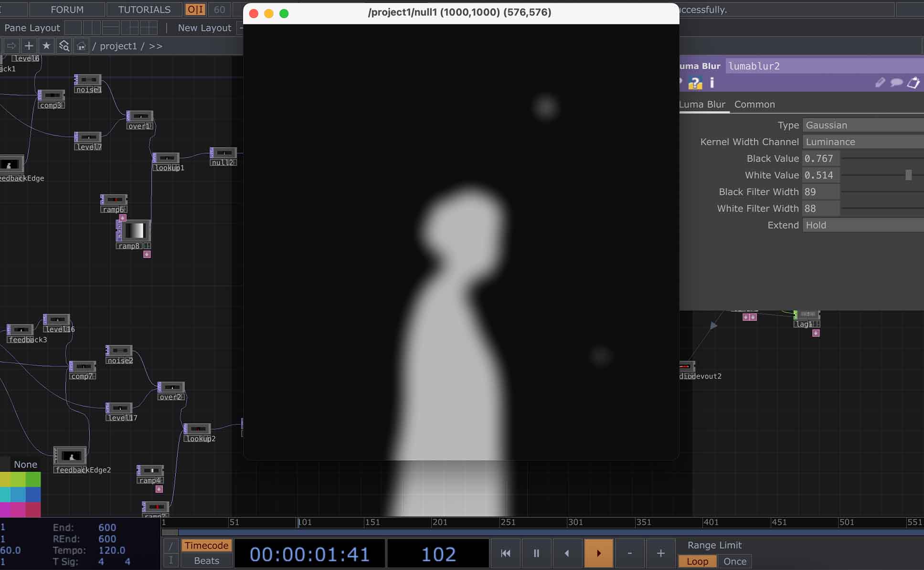Open the operator info icon

pos(712,83)
